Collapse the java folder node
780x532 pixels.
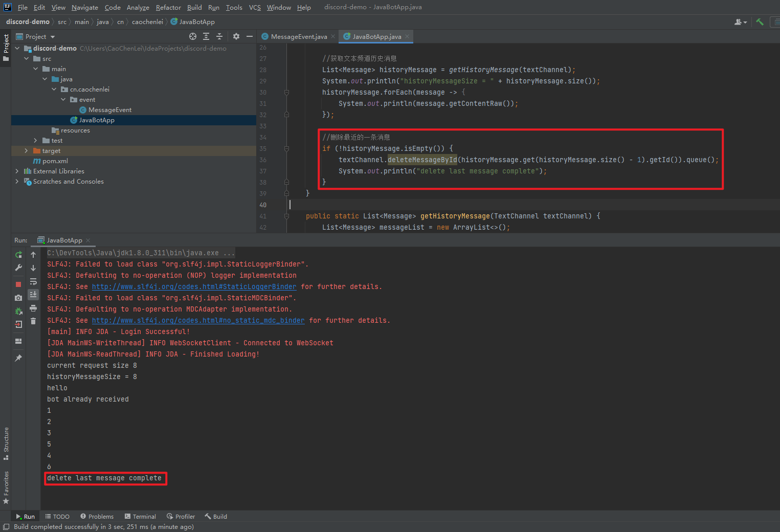[45, 79]
